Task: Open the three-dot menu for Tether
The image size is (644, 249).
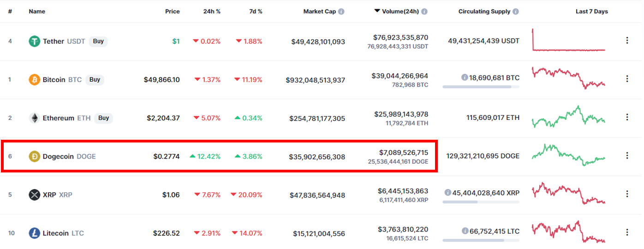Action: (627, 41)
